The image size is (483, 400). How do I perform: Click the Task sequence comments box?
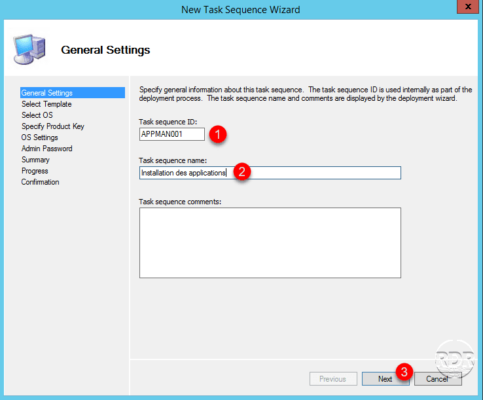(270, 243)
